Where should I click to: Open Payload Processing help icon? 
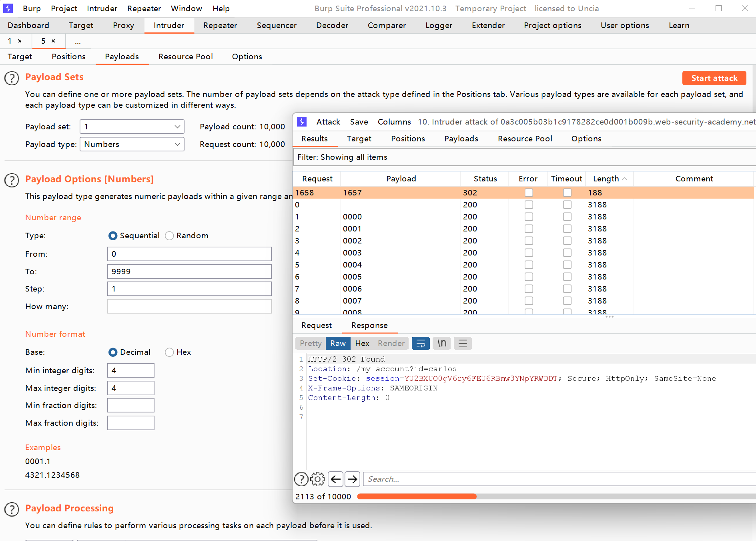(12, 509)
